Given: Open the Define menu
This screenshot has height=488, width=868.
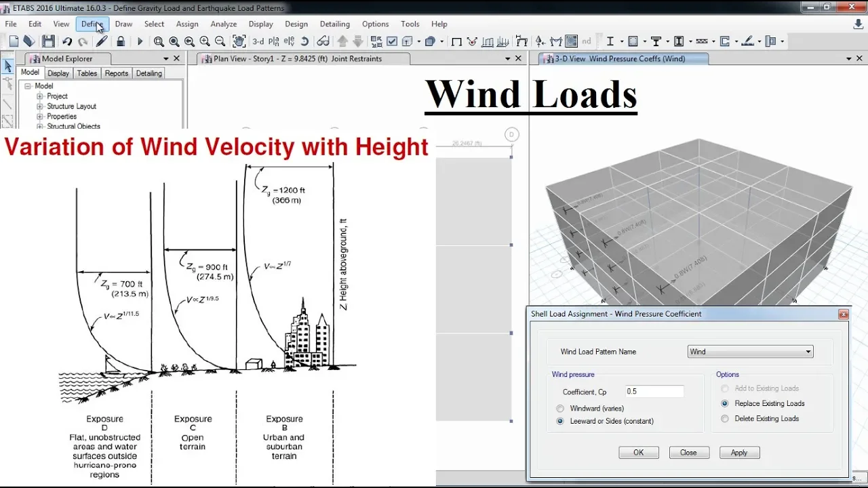Looking at the screenshot, I should (x=92, y=24).
